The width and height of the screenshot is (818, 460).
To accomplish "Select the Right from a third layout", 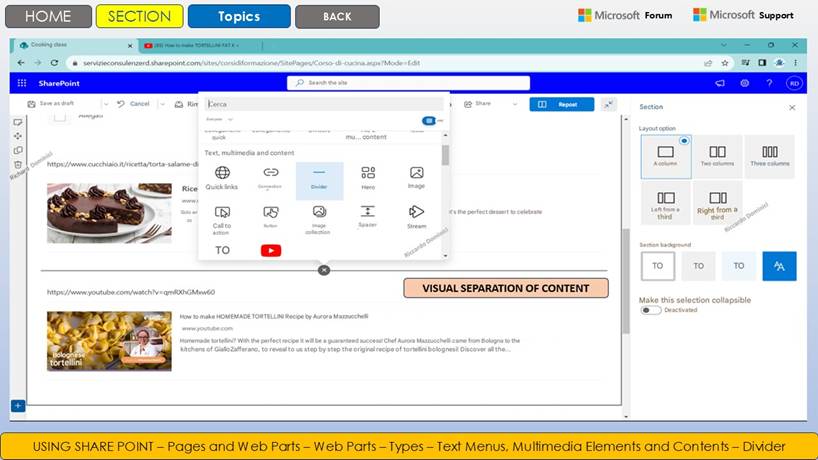I will (x=717, y=203).
